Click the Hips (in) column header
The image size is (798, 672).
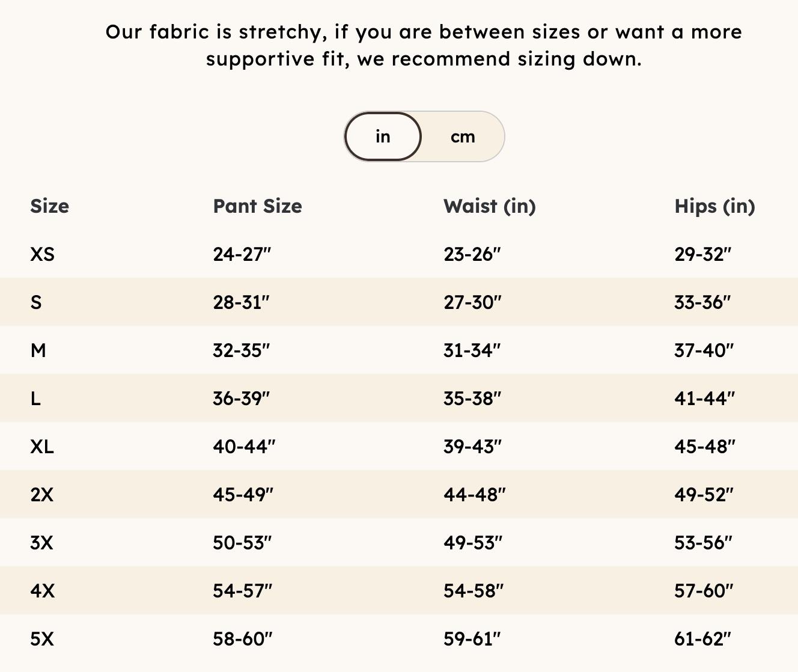click(714, 206)
